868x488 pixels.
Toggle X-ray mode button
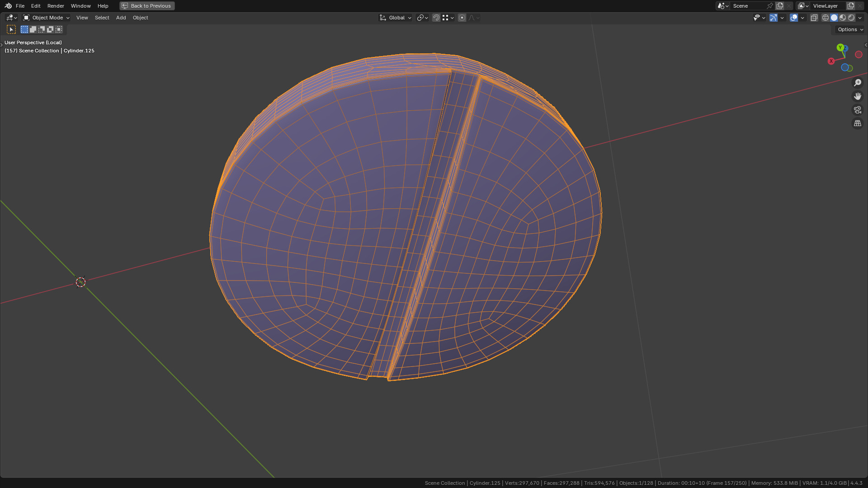click(814, 18)
